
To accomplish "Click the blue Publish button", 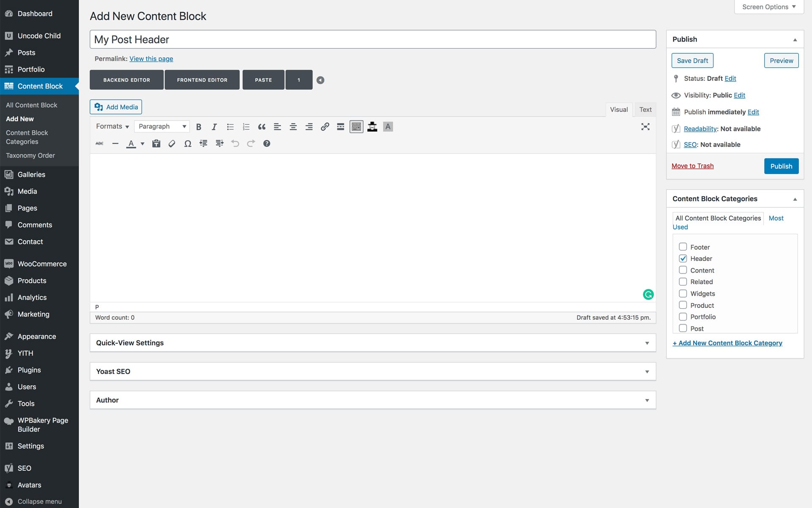I will coord(781,166).
